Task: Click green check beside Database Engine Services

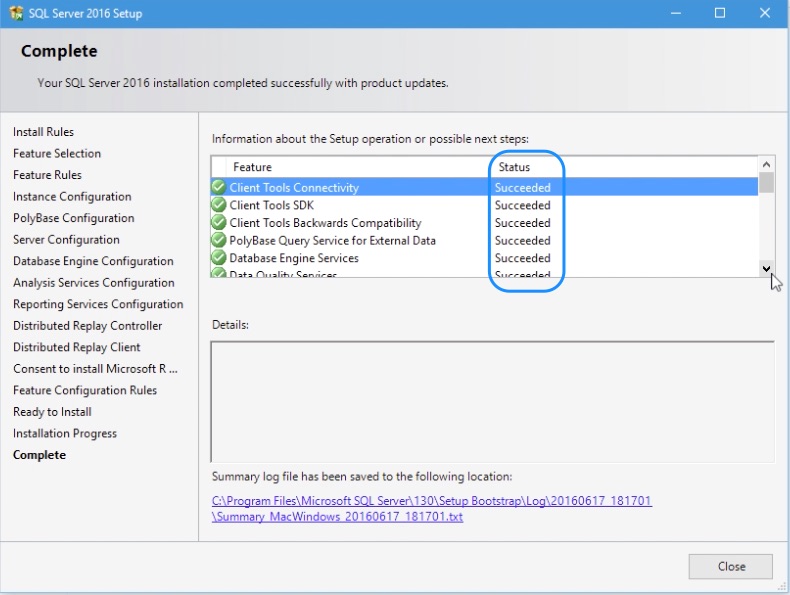Action: pyautogui.click(x=219, y=257)
